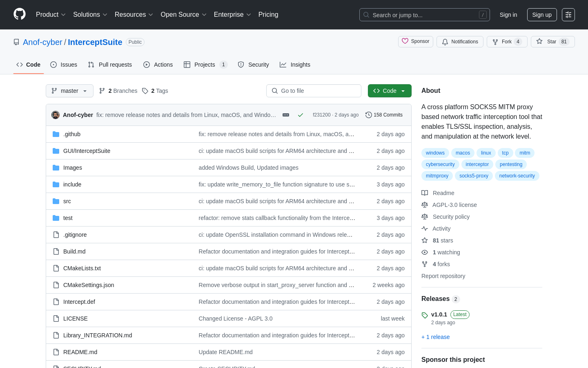Switch to the Pull requests tab
Image resolution: width=588 pixels, height=368 pixels.
[110, 65]
